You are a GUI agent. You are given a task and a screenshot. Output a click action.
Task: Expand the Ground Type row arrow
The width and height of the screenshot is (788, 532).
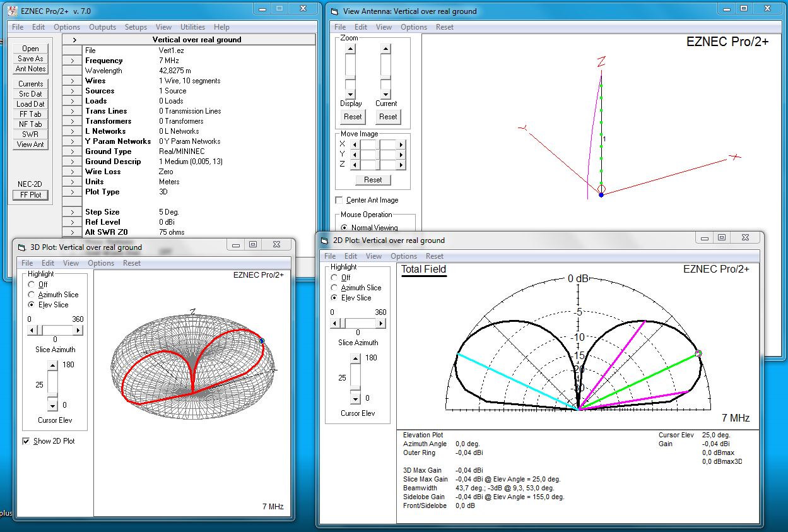73,151
